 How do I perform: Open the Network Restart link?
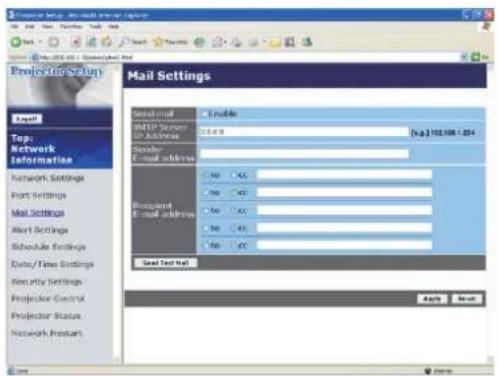tap(47, 333)
